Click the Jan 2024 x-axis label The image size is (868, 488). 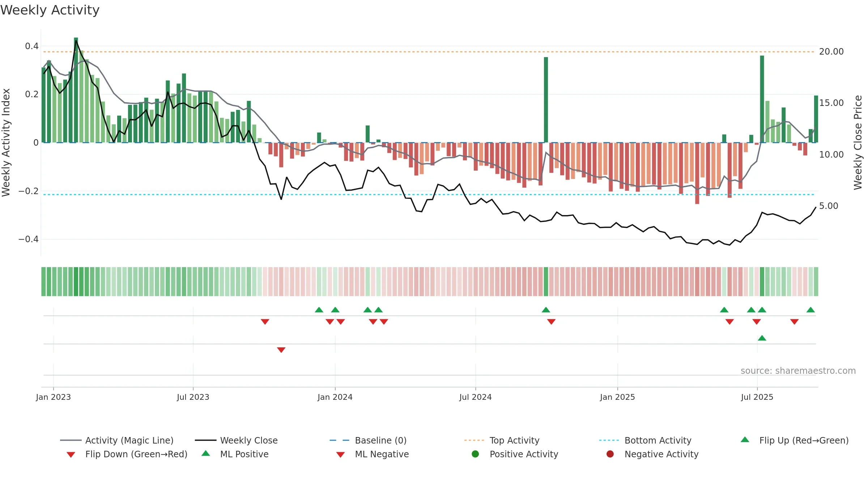click(335, 397)
